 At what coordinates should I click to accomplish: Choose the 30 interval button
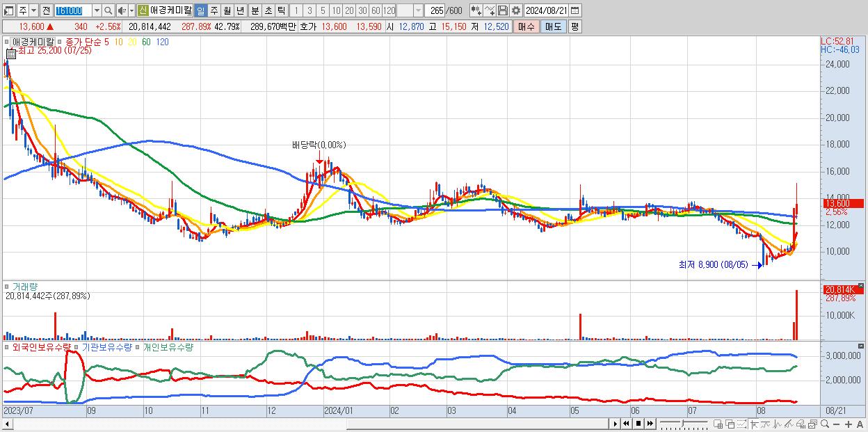click(x=362, y=10)
